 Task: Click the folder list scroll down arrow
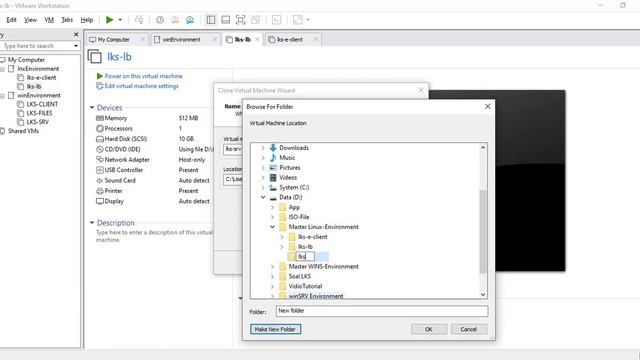point(483,295)
